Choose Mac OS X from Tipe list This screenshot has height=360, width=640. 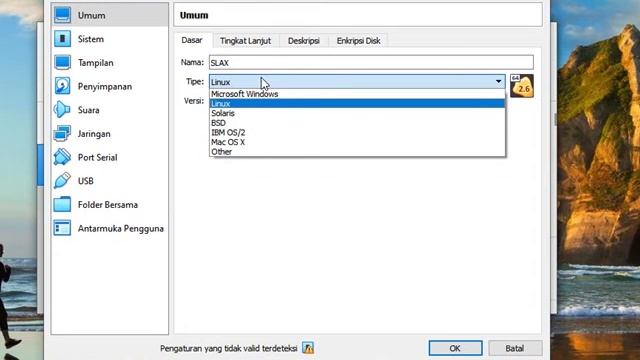click(x=357, y=142)
